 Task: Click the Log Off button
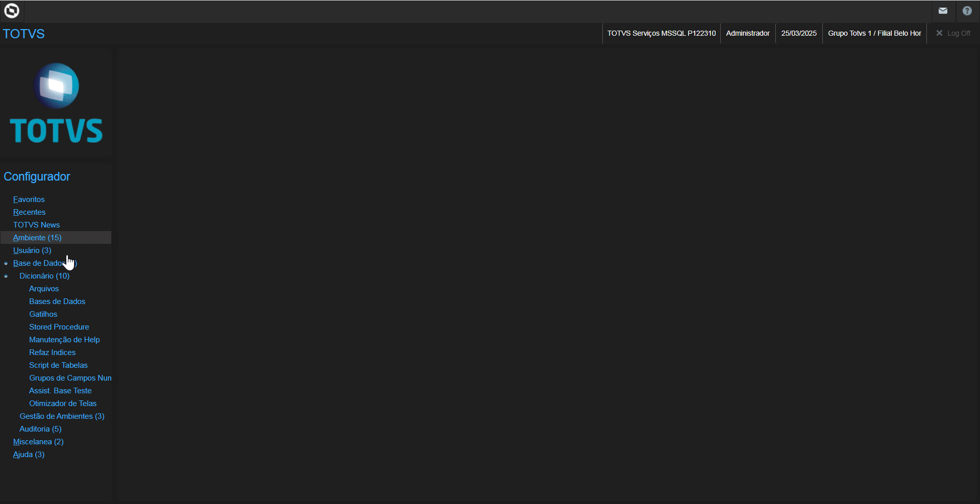click(x=953, y=33)
